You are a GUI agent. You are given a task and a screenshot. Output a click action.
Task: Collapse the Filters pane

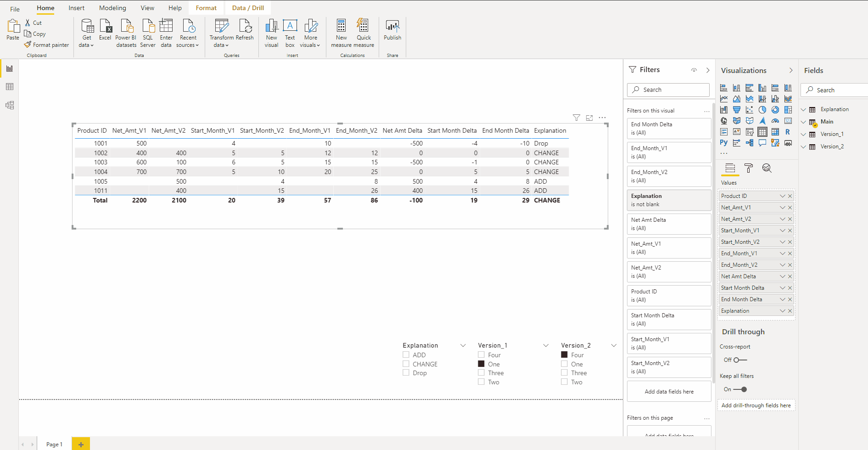[708, 70]
